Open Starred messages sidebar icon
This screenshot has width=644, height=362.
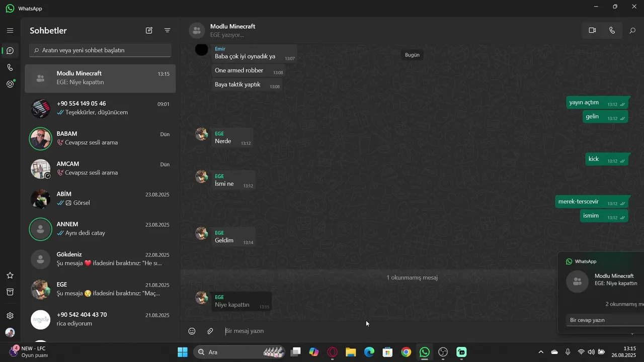coord(10,276)
